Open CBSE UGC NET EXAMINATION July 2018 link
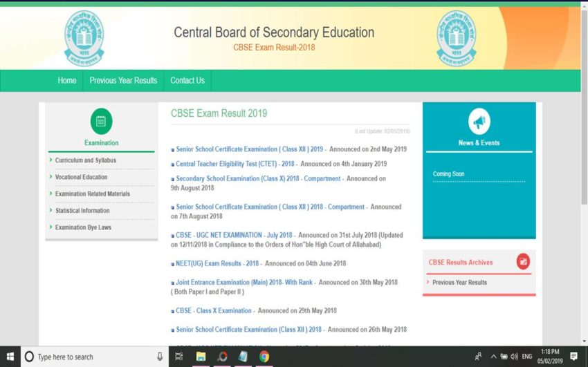The height and width of the screenshot is (367, 588). click(x=234, y=235)
